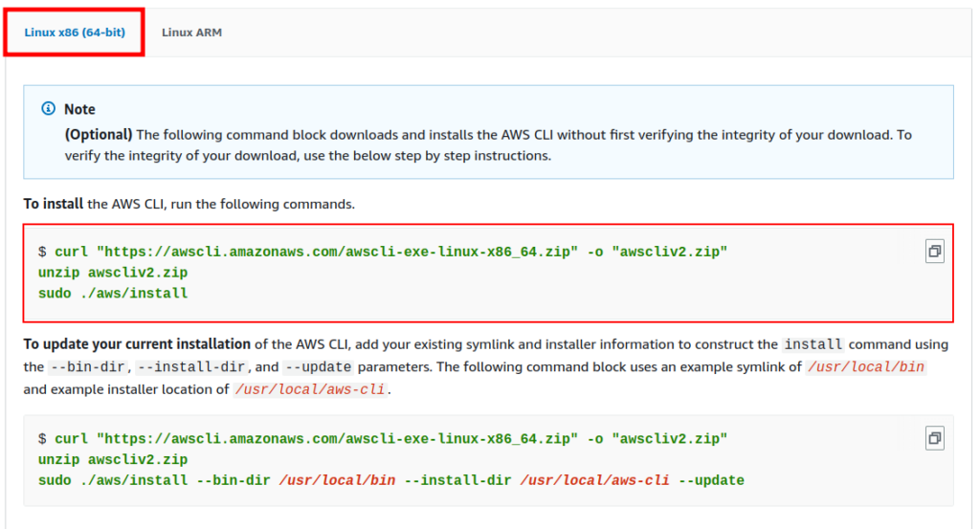980x529 pixels.
Task: Switch to the Linux x86 (64-bit) tab
Action: coord(75,33)
